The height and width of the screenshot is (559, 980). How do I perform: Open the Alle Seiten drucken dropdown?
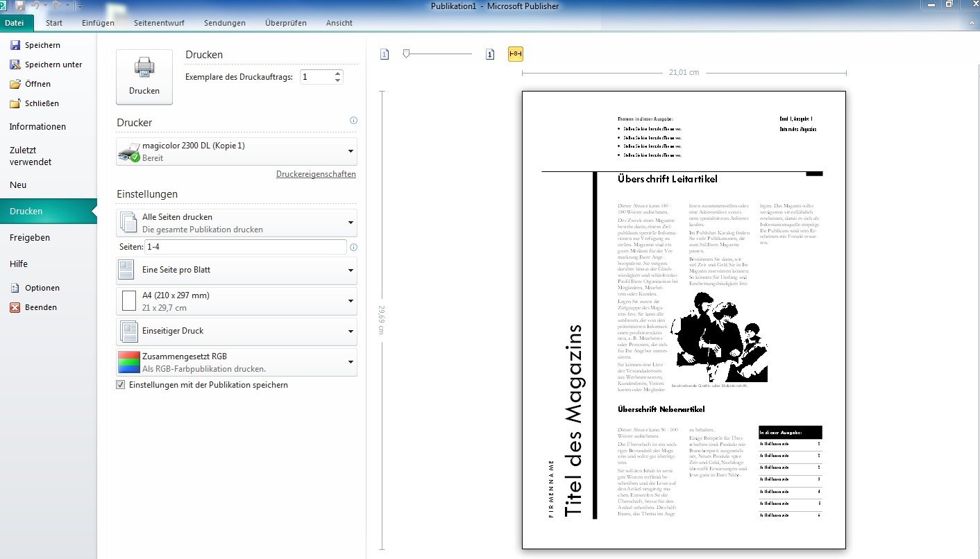[237, 223]
